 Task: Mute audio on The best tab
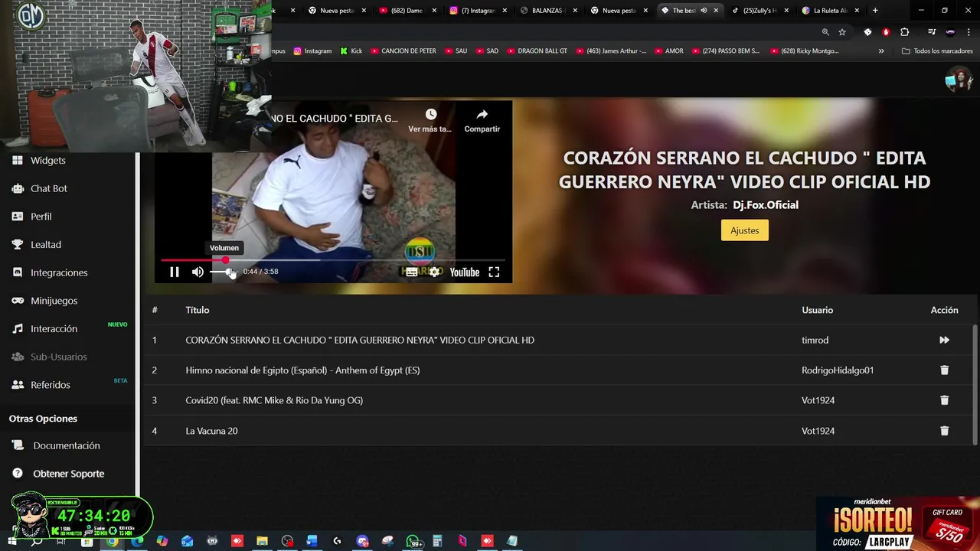tap(704, 11)
